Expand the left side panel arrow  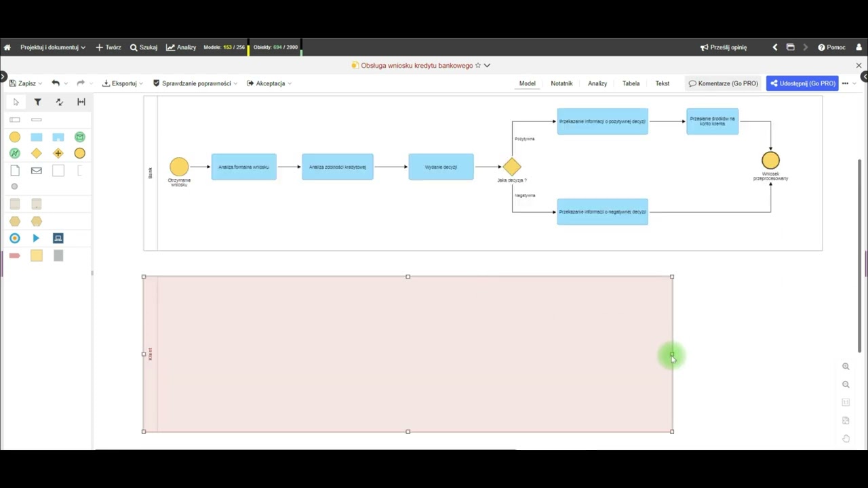point(3,77)
